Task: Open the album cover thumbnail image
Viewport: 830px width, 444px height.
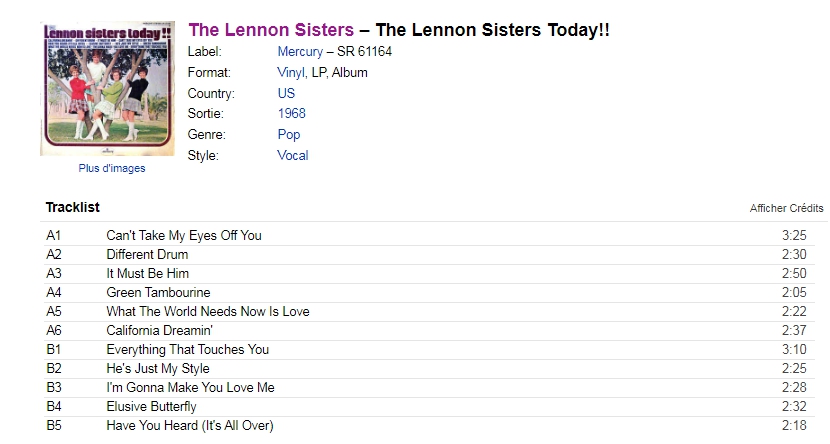Action: [x=107, y=88]
